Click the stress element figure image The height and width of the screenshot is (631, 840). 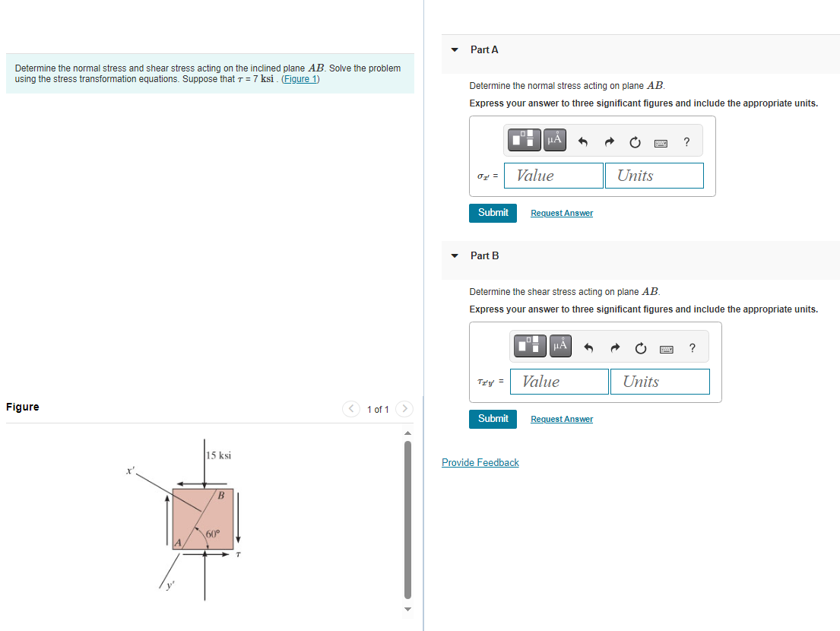185,520
